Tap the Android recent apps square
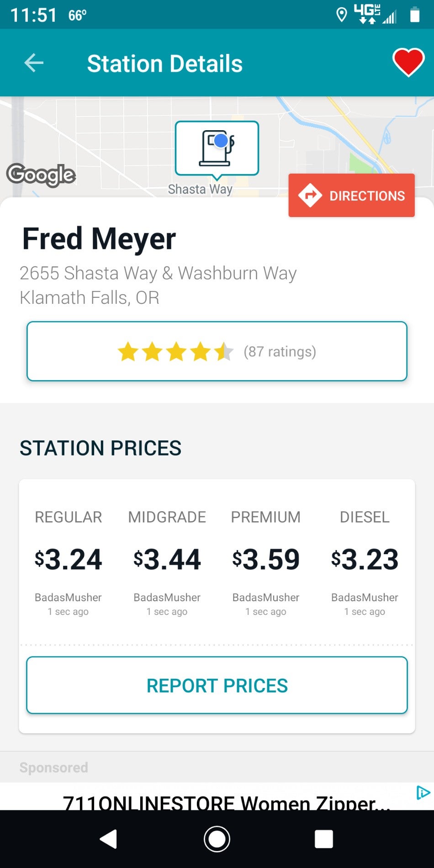434x868 pixels. [x=324, y=839]
